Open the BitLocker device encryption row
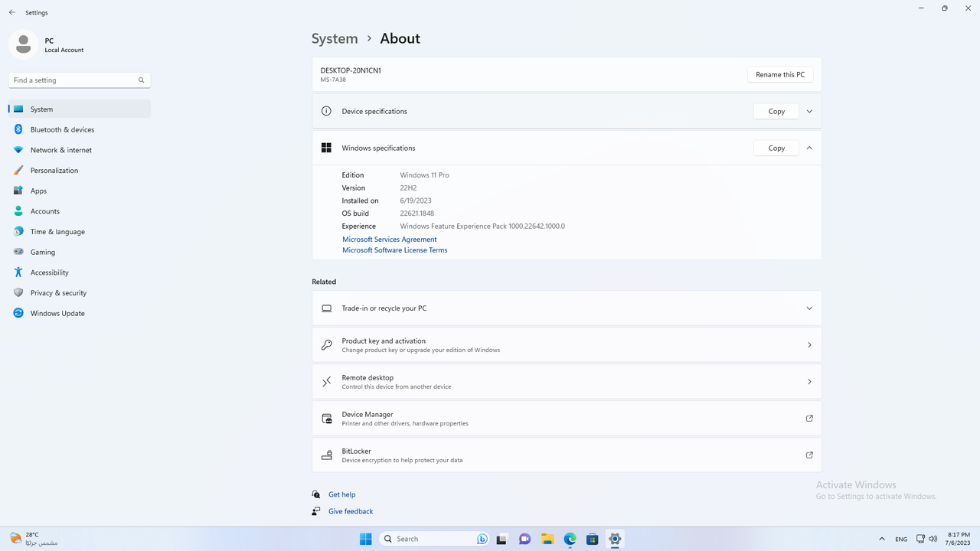Viewport: 980px width, 551px height. coord(567,455)
